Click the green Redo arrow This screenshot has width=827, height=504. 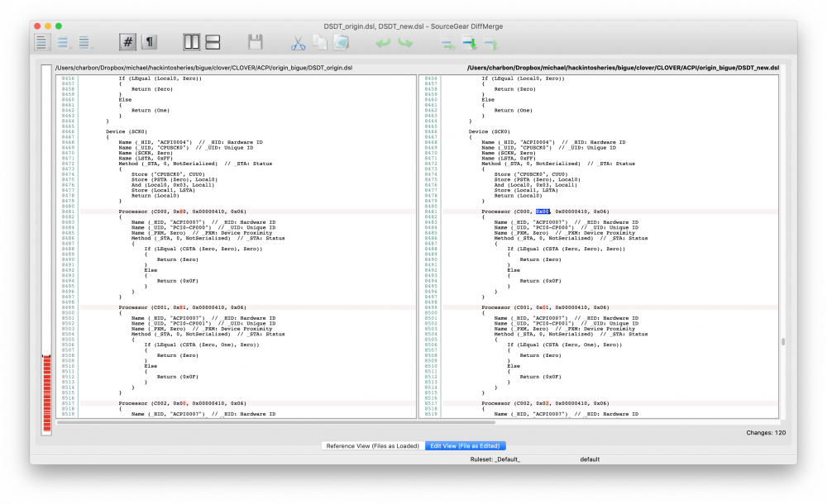(x=405, y=43)
